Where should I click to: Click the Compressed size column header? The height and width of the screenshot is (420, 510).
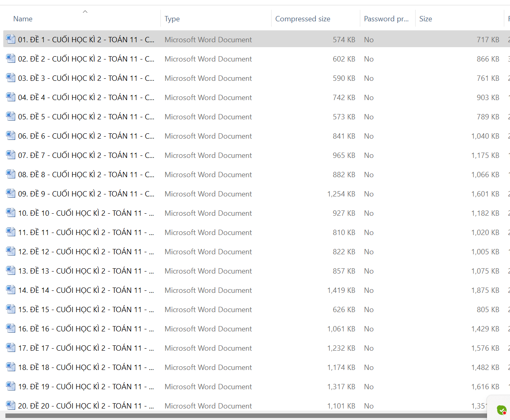click(x=302, y=19)
